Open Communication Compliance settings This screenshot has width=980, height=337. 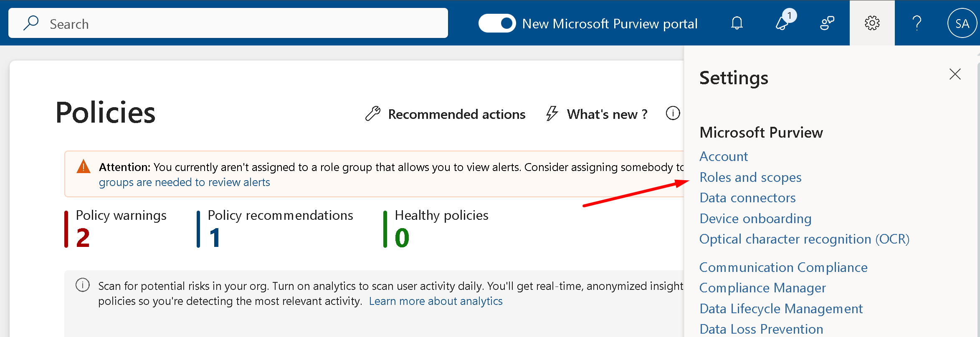[783, 267]
